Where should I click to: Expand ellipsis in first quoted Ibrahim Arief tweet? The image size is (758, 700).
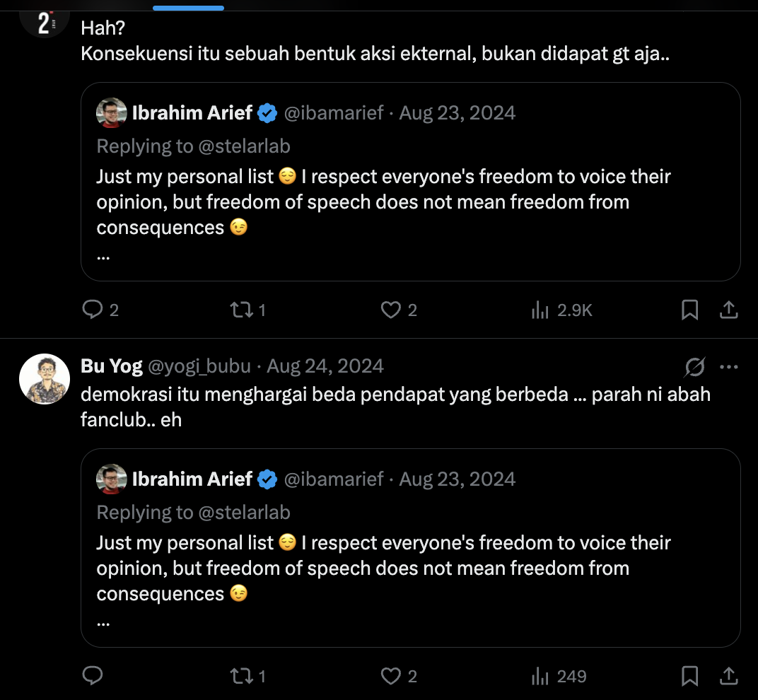point(103,257)
